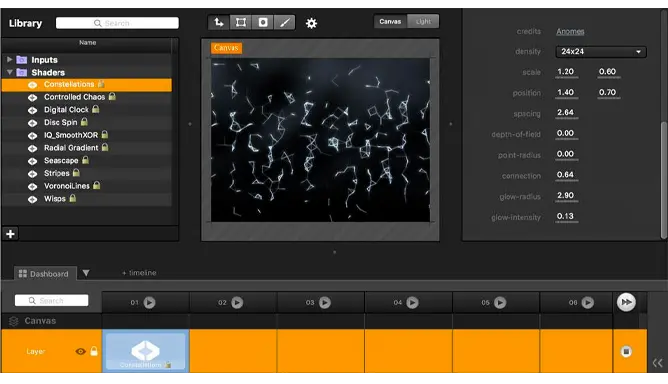Switch view to Canvas mode
The width and height of the screenshot is (668, 384).
[x=390, y=21]
